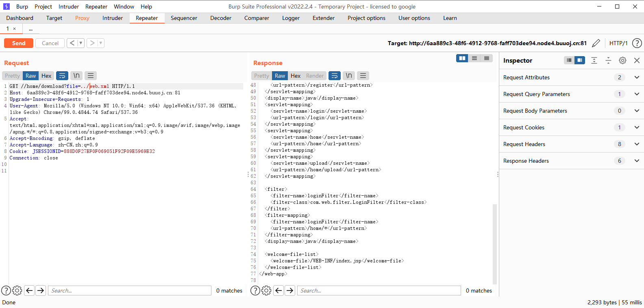This screenshot has width=644, height=308.
Task: Select side-by-side request/response layout
Action: (462, 58)
